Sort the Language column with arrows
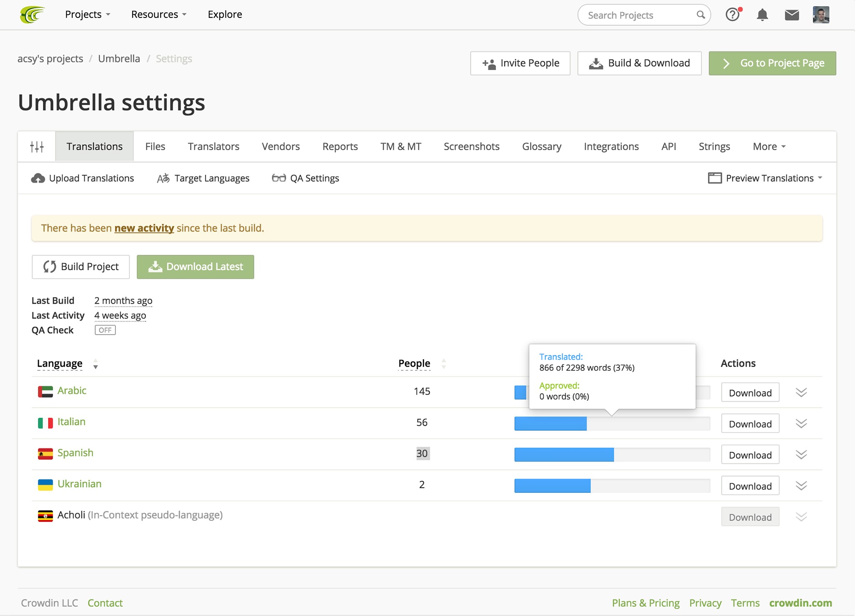This screenshot has height=616, width=855. 96,364
